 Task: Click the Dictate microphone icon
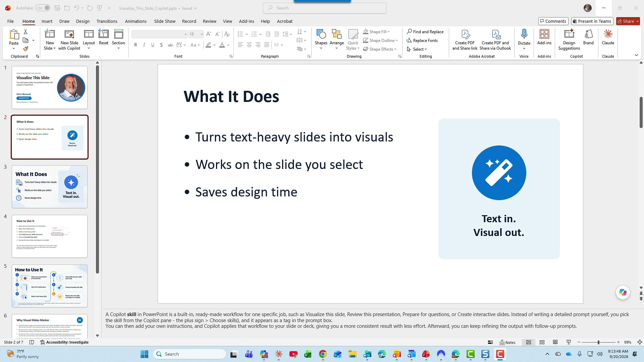[x=524, y=34]
